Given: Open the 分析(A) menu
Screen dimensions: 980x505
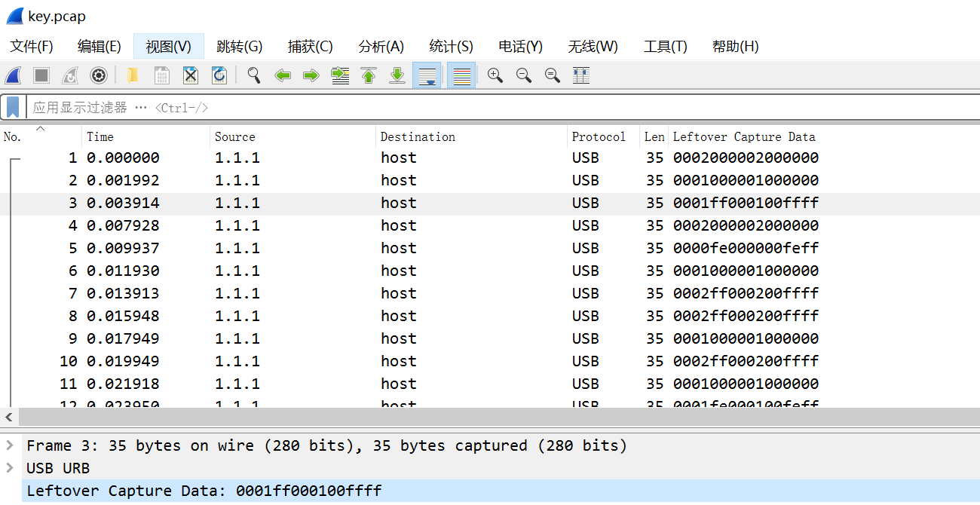Looking at the screenshot, I should [x=381, y=46].
